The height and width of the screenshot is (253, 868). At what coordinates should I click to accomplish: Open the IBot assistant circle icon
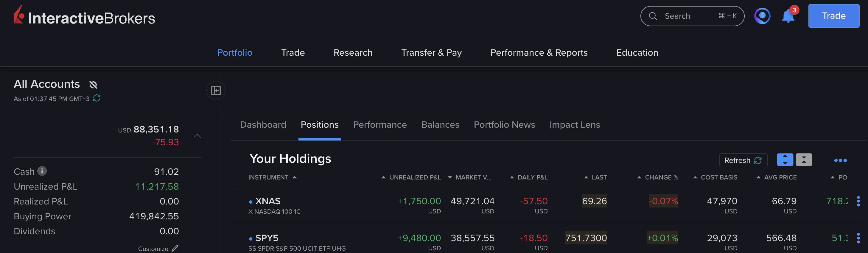click(x=762, y=16)
